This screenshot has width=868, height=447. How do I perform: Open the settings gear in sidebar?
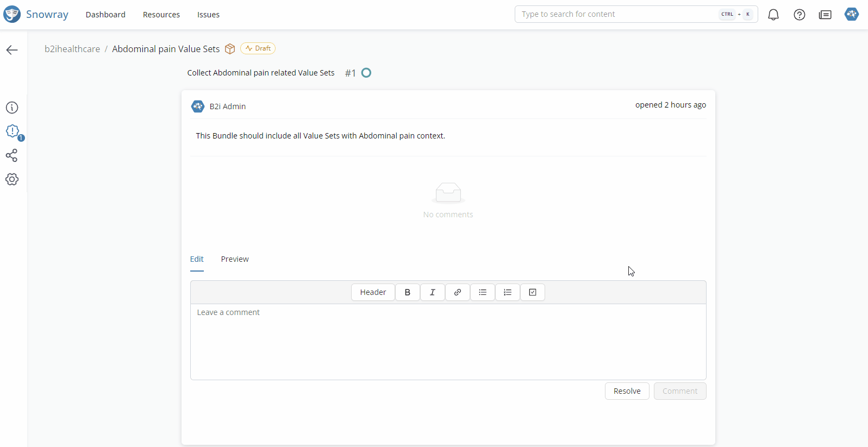point(12,179)
